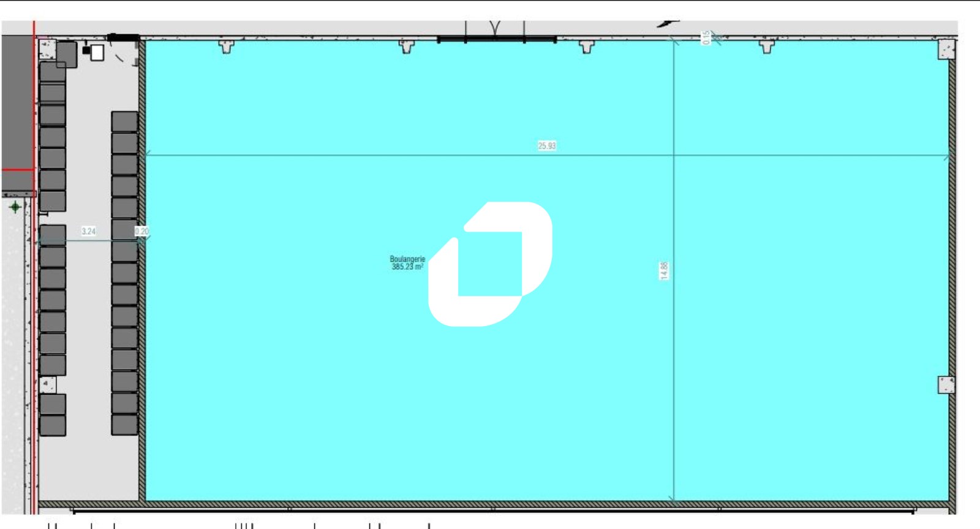The height and width of the screenshot is (529, 980).
Task: Click the door swing symbol on the top wall
Action: point(495,28)
